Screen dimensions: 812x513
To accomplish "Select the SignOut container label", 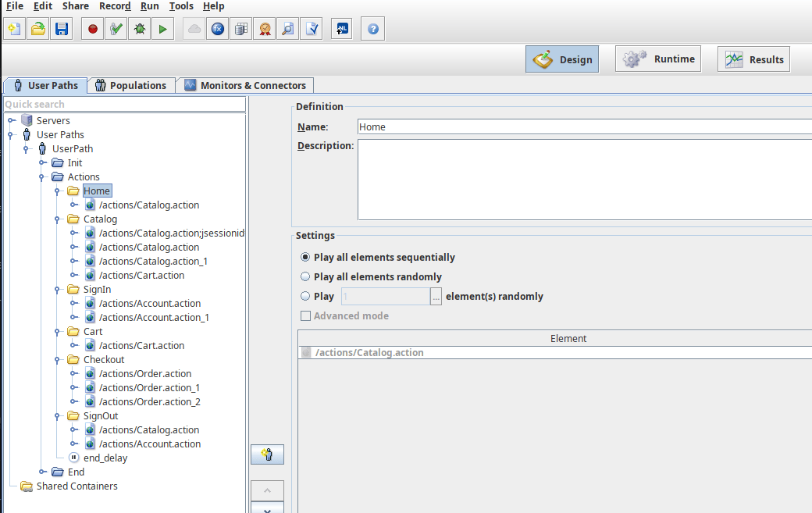I will [x=101, y=415].
